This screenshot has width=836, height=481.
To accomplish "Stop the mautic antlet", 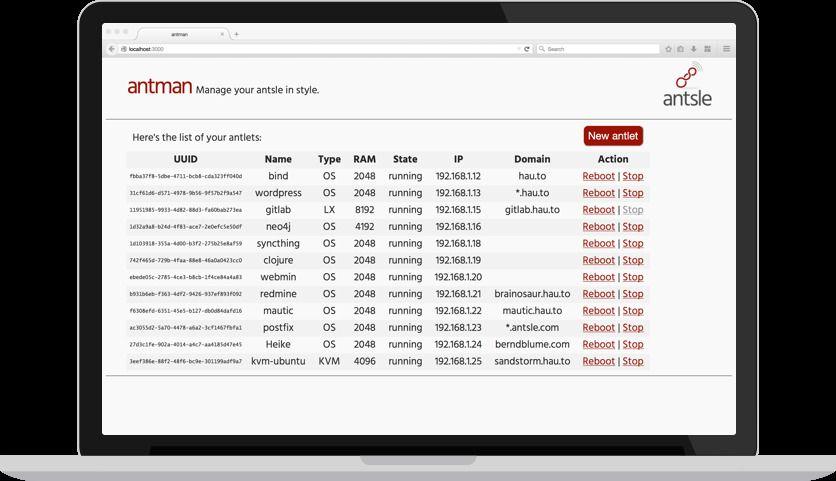I will 633,310.
